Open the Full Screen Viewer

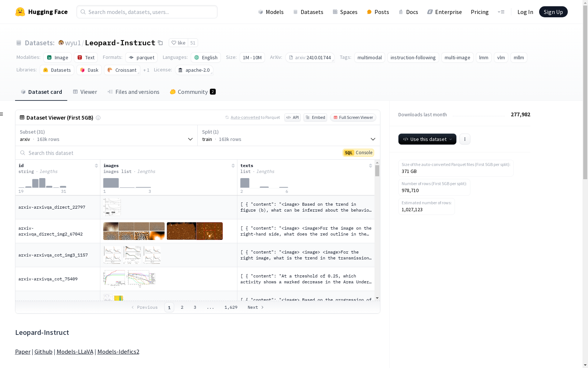pyautogui.click(x=353, y=117)
